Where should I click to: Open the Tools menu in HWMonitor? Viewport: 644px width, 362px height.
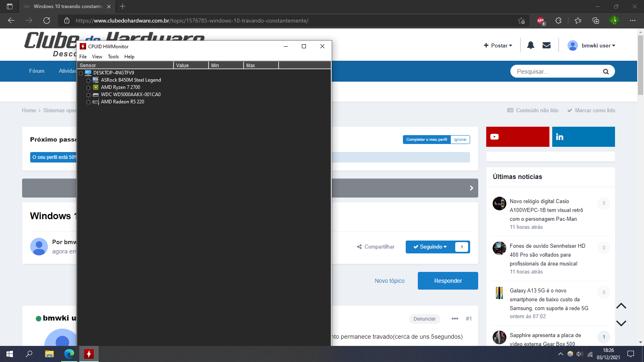click(113, 57)
